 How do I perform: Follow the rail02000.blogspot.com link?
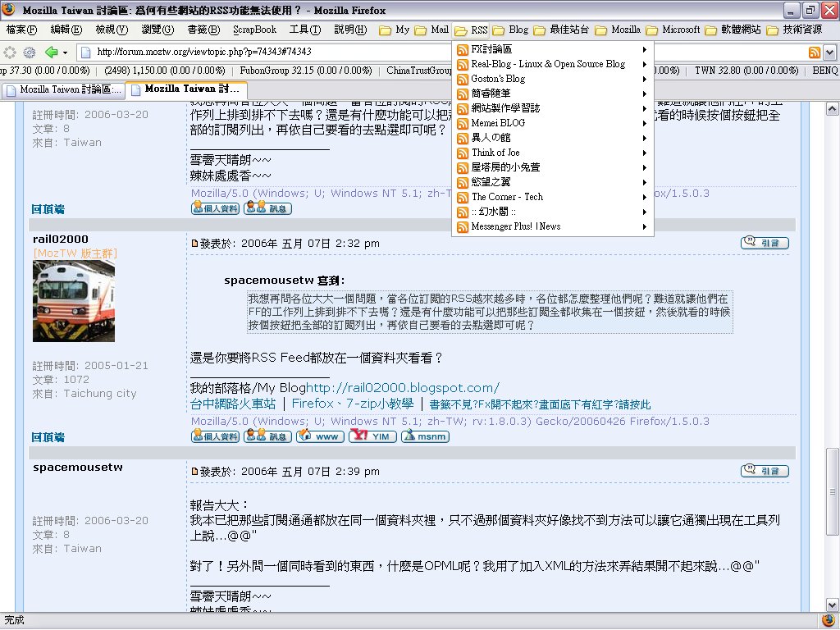403,388
